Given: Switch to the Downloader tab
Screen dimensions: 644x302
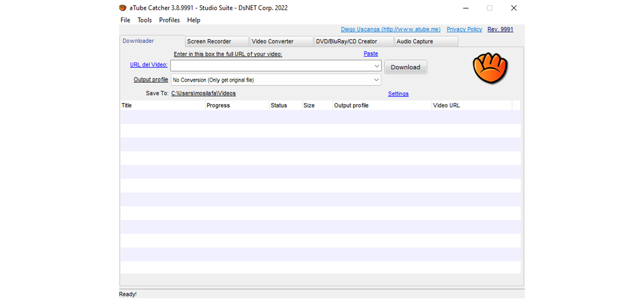Looking at the screenshot, I should coord(152,41).
